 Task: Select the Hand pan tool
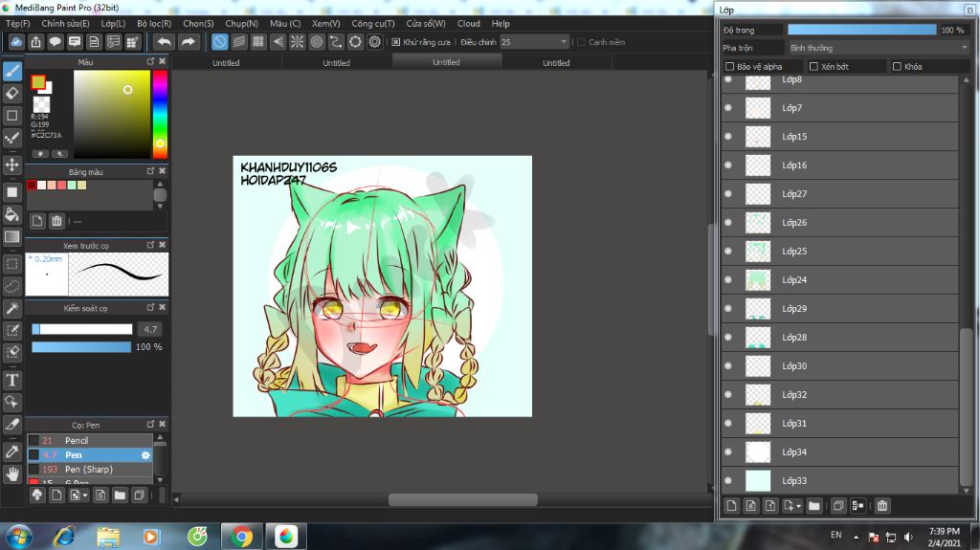(11, 474)
